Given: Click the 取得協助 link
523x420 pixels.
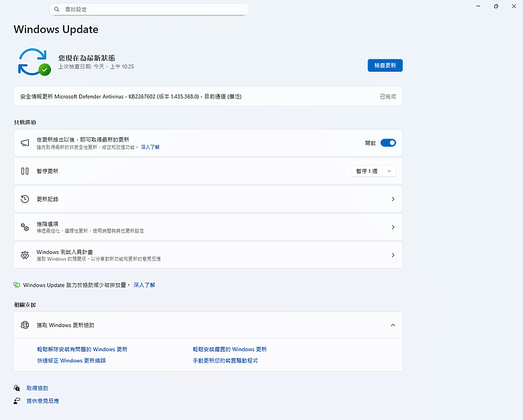Looking at the screenshot, I should (38, 388).
